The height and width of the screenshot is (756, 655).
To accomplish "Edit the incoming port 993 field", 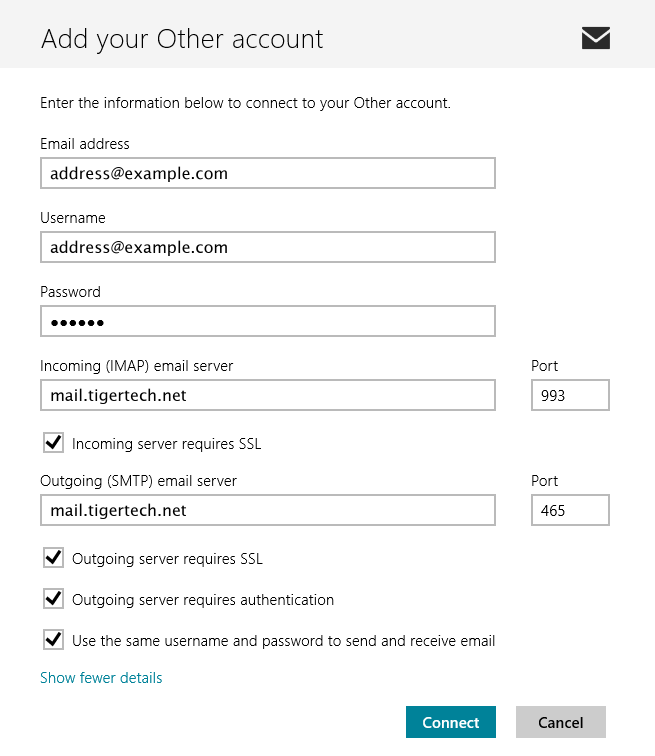I will point(570,395).
